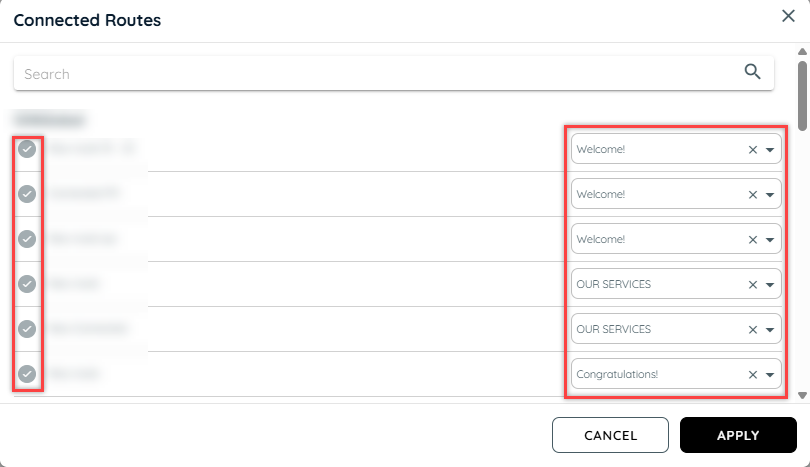The image size is (810, 467).
Task: Clear the first row's Welcome! selection
Action: point(753,150)
